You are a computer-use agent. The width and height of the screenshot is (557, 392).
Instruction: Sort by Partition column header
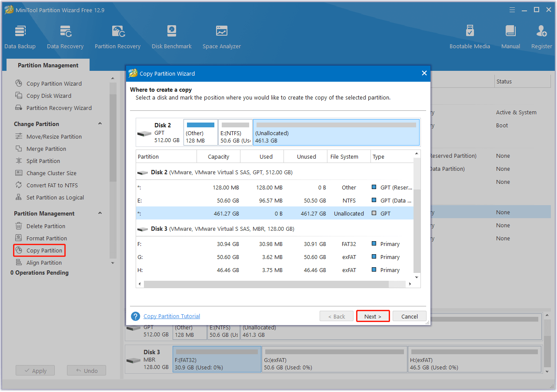tap(167, 156)
